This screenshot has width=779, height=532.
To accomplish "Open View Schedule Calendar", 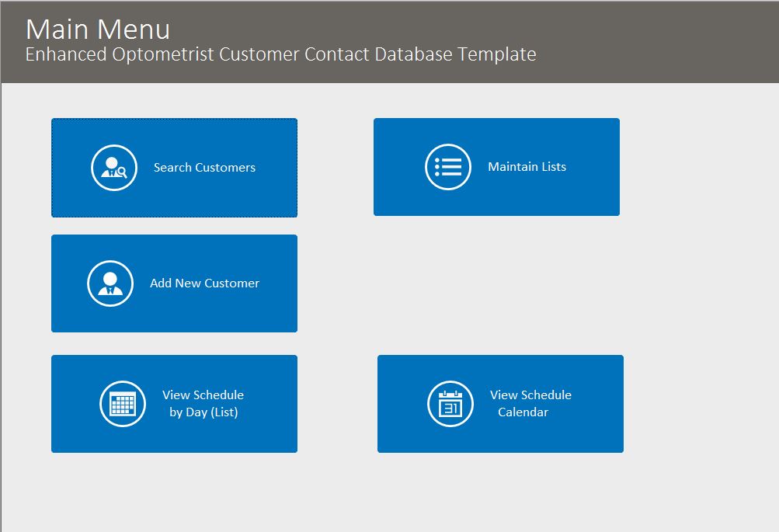I will 500,403.
